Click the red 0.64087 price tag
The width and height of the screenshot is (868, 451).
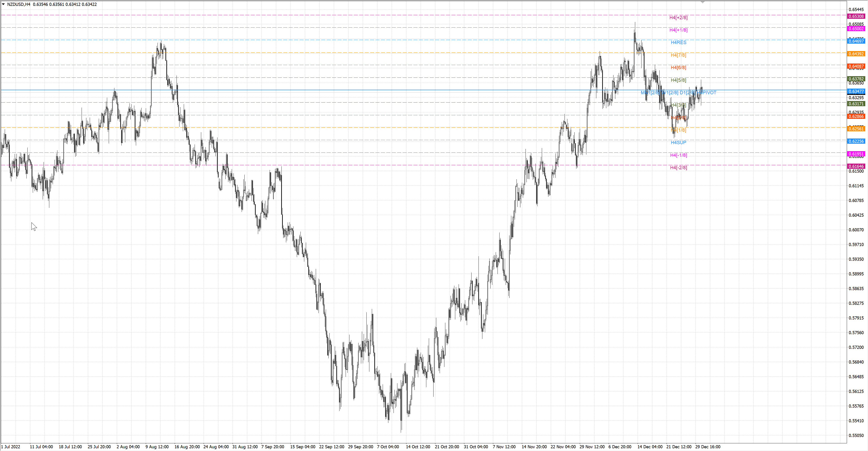856,66
